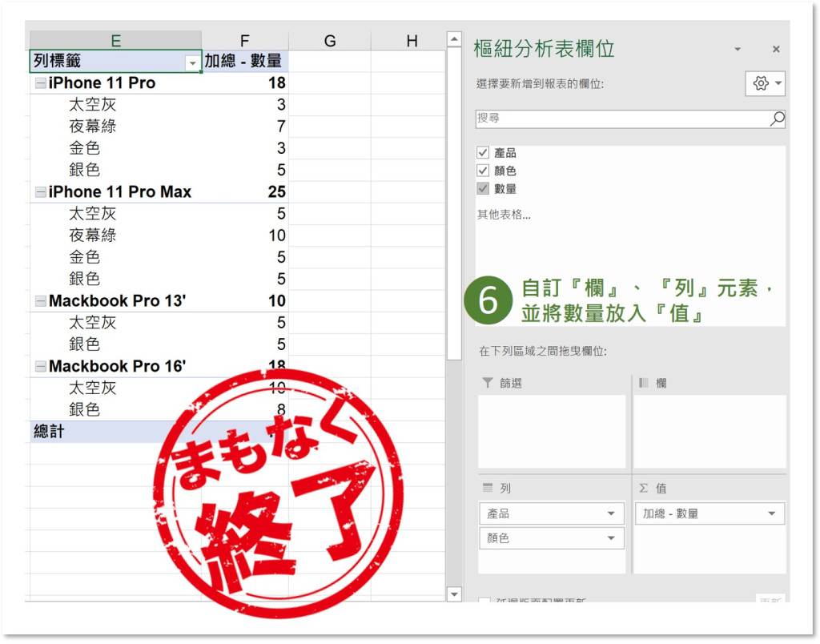Collapse the iPhone 11 Pro group

(x=40, y=83)
